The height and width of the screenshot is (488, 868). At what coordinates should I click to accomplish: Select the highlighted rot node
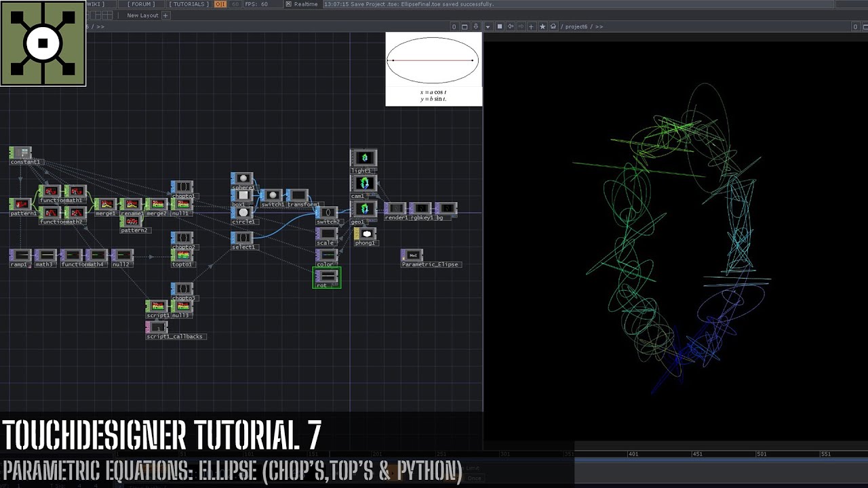pos(327,276)
